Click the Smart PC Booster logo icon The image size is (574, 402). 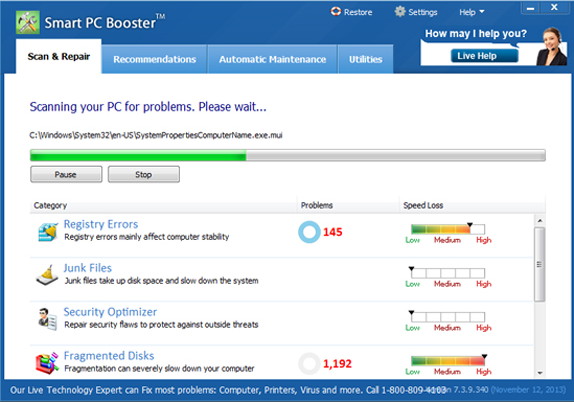coord(28,23)
